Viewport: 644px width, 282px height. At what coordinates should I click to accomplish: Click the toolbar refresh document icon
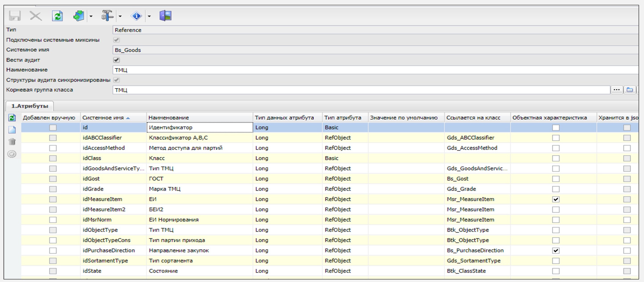pyautogui.click(x=57, y=16)
